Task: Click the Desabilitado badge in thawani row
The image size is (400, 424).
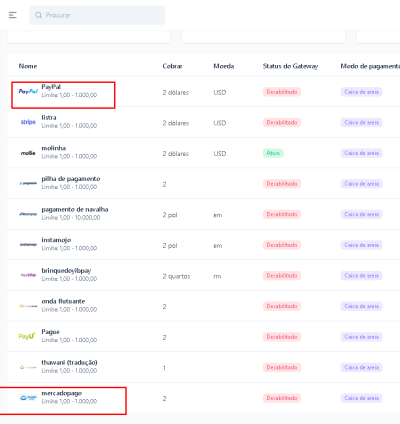Action: (282, 367)
